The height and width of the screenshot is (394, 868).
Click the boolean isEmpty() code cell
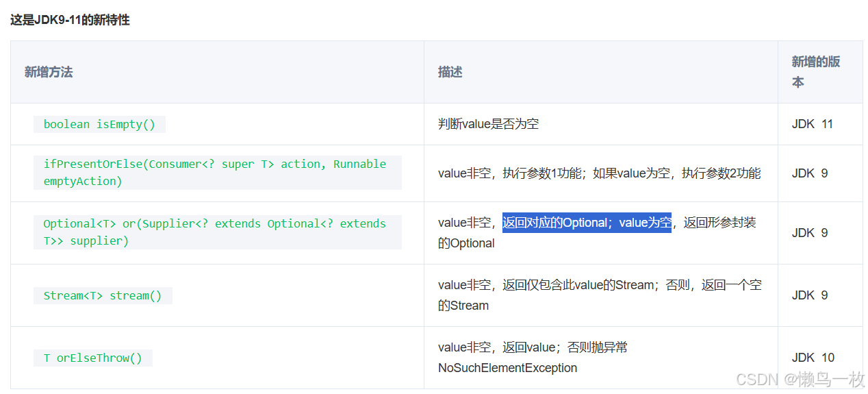coord(99,124)
